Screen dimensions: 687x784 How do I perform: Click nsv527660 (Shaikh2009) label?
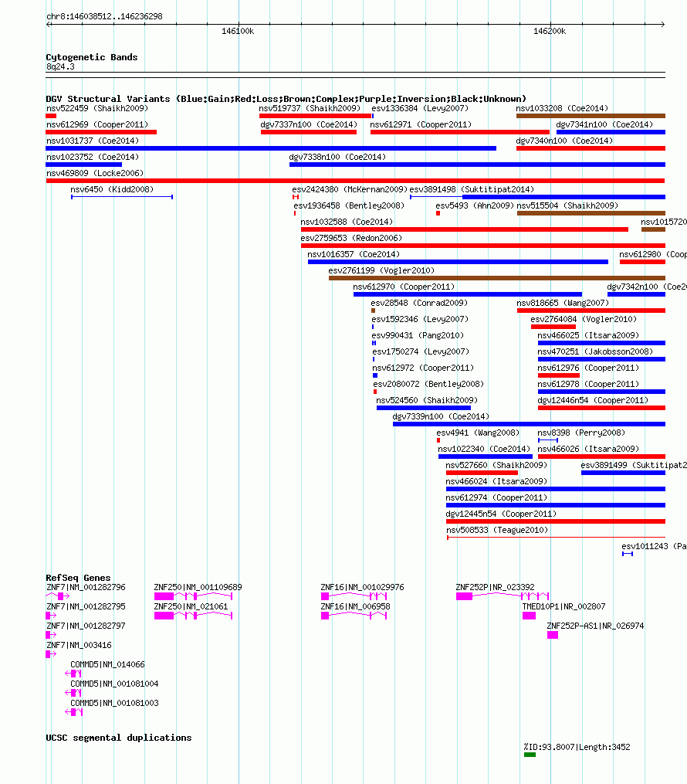[x=496, y=466]
